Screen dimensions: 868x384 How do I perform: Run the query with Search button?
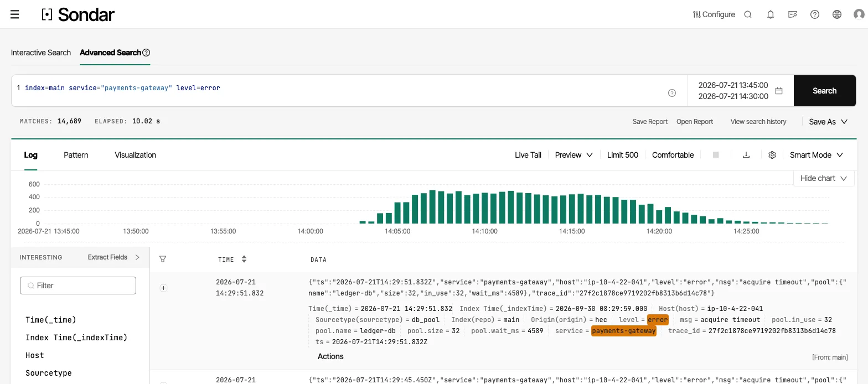click(x=825, y=91)
